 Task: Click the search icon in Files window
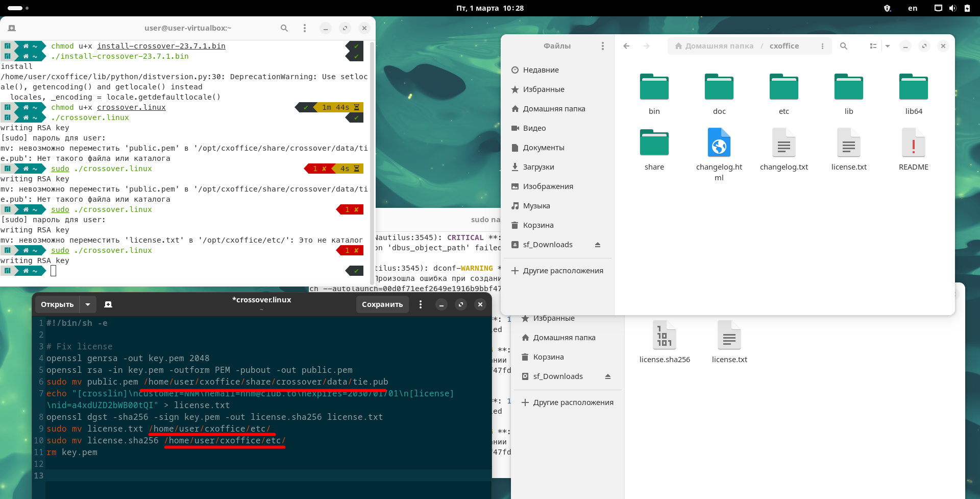coord(844,46)
